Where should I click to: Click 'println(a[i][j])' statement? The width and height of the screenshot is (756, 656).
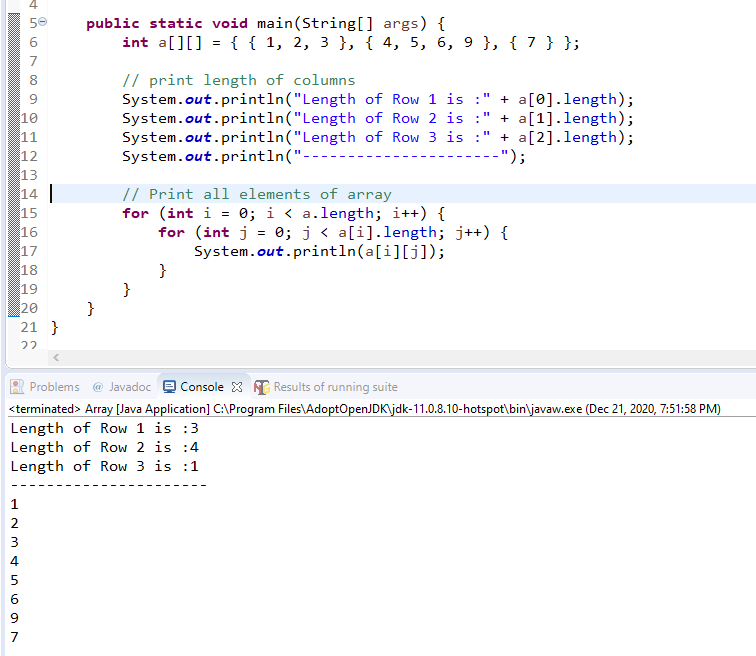(x=368, y=251)
